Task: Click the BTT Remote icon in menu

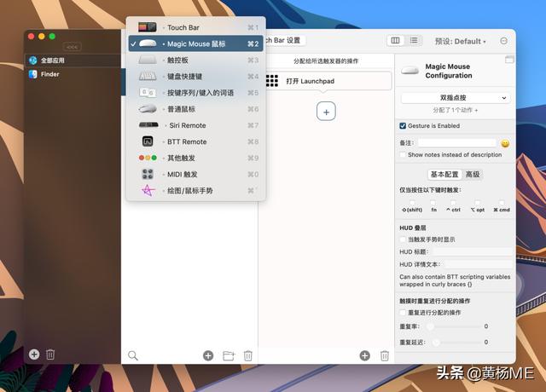Action: (148, 141)
